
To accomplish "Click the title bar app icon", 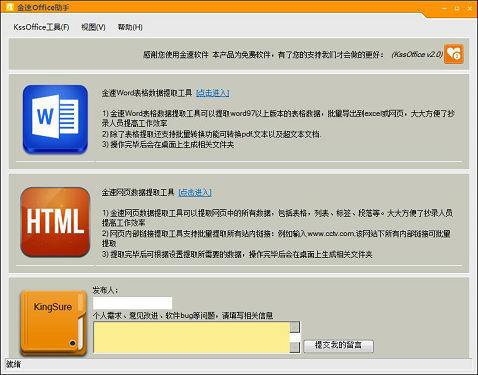I will coord(10,7).
